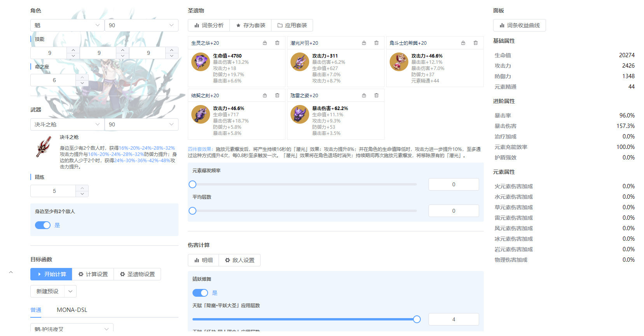Click the 元素爆发频率 number input
644x336 pixels.
pyautogui.click(x=454, y=184)
